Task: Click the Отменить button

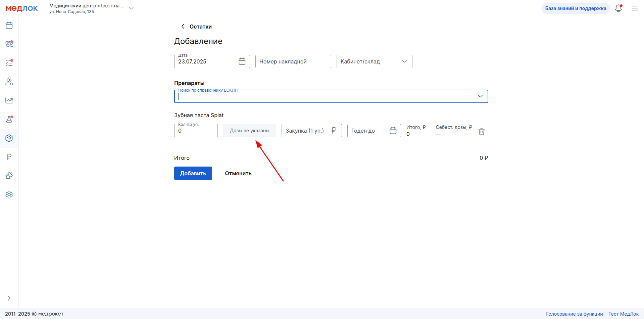Action: click(x=238, y=173)
